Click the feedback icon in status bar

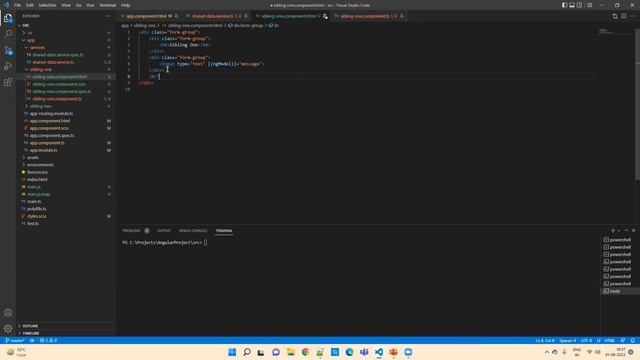623,340
